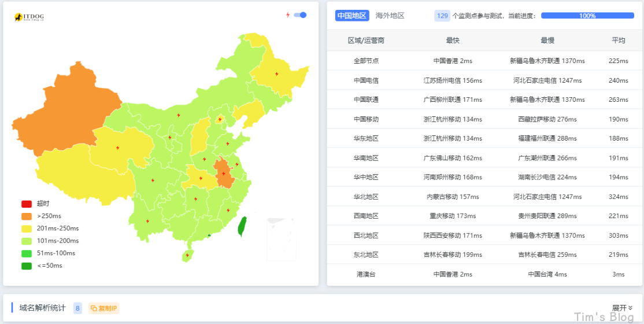Expand the section with 展开

point(622,308)
